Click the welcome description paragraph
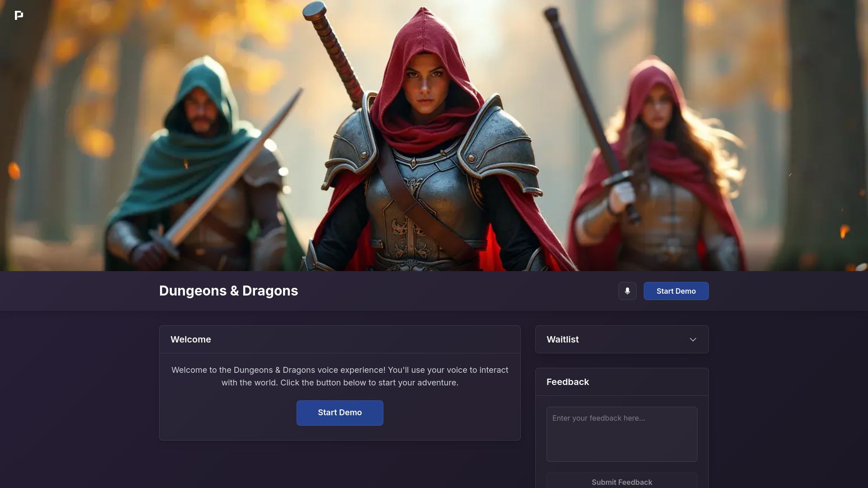 [x=340, y=376]
